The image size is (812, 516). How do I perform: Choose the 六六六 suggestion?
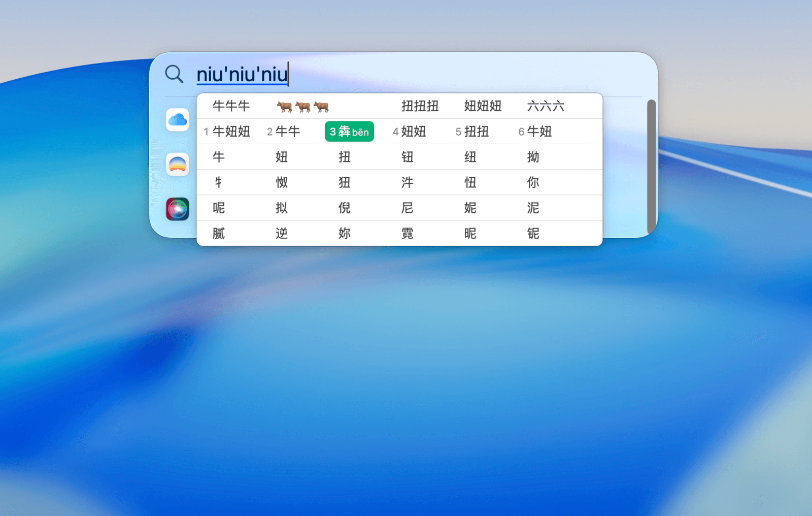pyautogui.click(x=546, y=106)
